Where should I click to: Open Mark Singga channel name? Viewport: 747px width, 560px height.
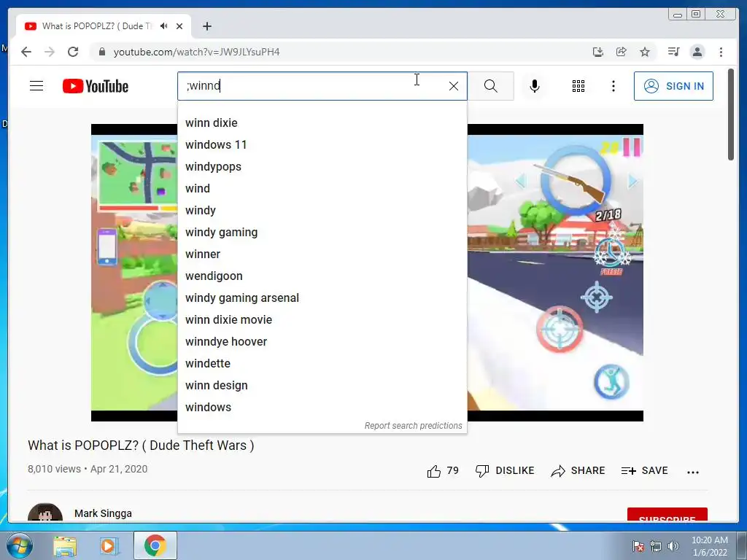click(x=103, y=513)
